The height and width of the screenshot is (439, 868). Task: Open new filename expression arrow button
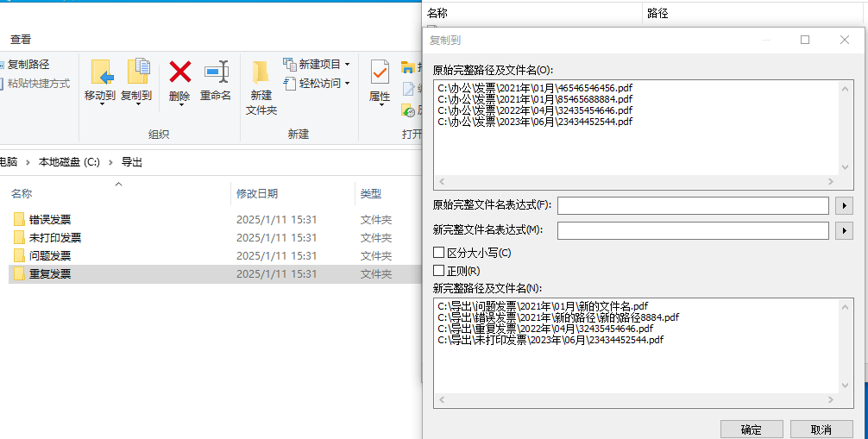pyautogui.click(x=844, y=230)
